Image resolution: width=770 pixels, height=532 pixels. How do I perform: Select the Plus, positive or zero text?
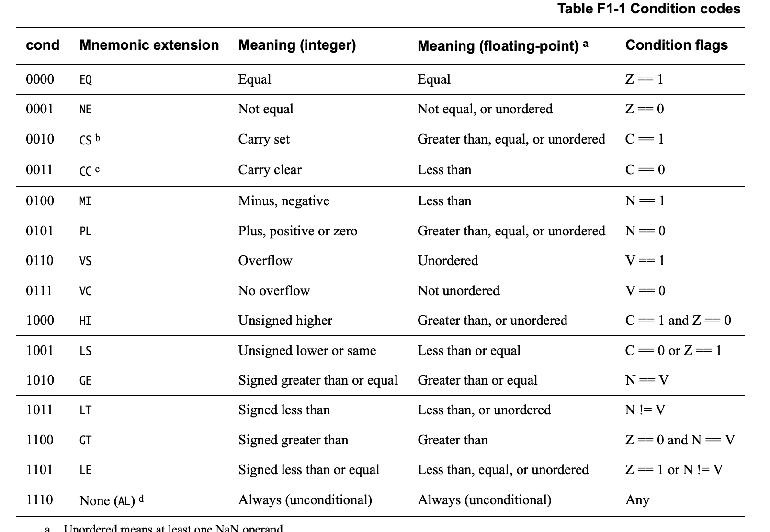pos(297,231)
